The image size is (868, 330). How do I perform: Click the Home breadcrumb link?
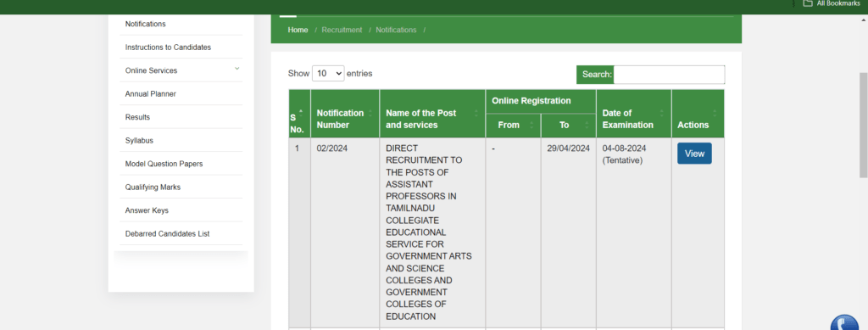298,30
